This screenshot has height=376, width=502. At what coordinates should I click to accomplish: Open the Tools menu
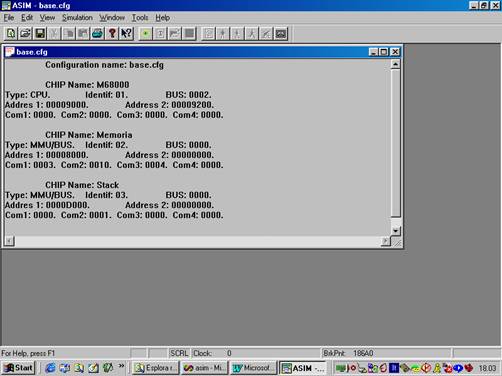pyautogui.click(x=140, y=18)
